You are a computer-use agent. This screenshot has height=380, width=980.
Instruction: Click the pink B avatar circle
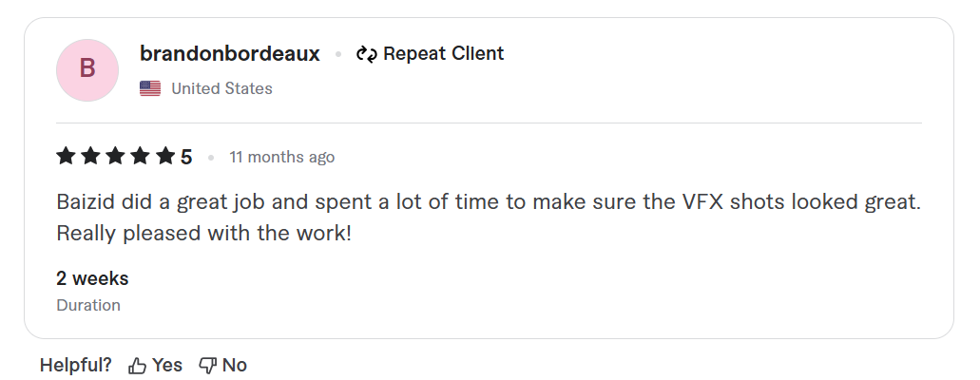click(x=87, y=70)
